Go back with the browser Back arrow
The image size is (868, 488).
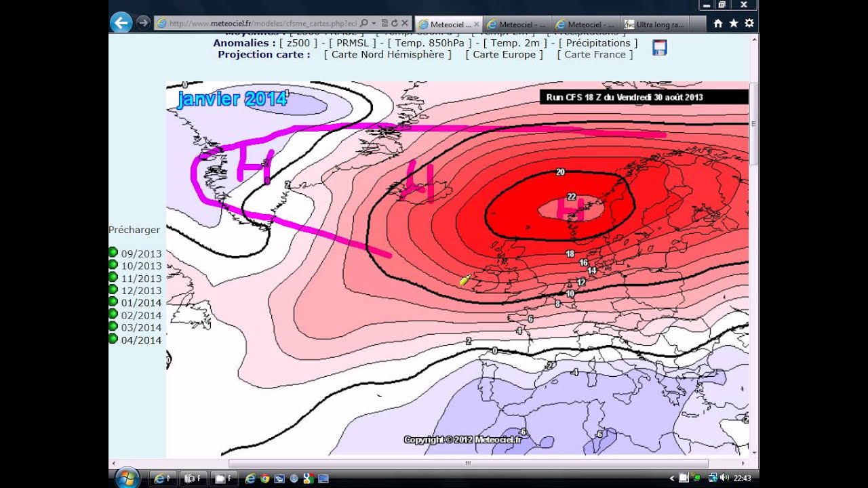(121, 23)
